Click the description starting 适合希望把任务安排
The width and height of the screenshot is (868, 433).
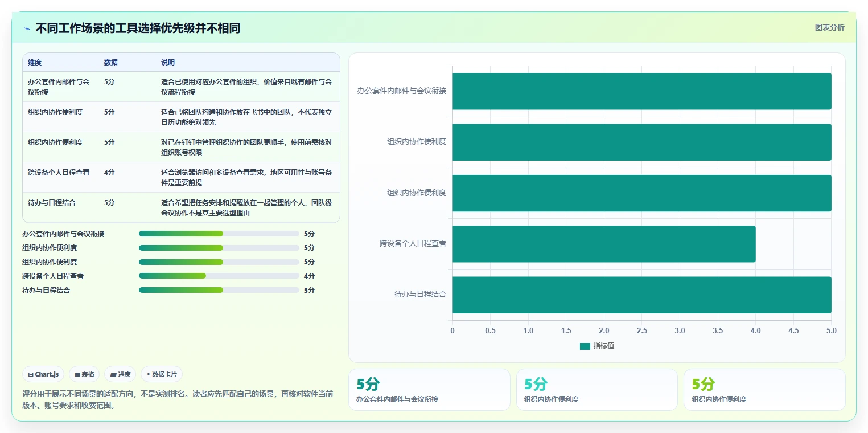[246, 207]
